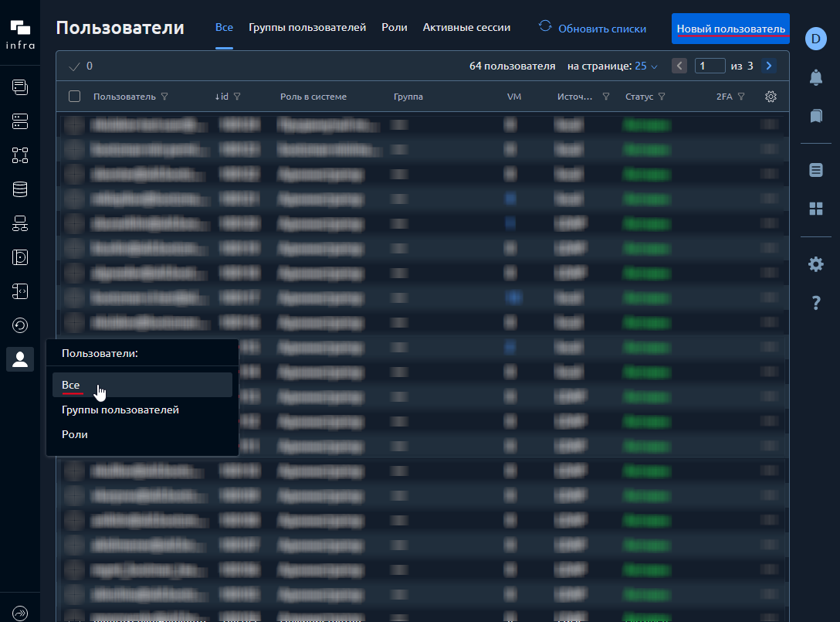
Task: Open the notifications bell
Action: [816, 78]
